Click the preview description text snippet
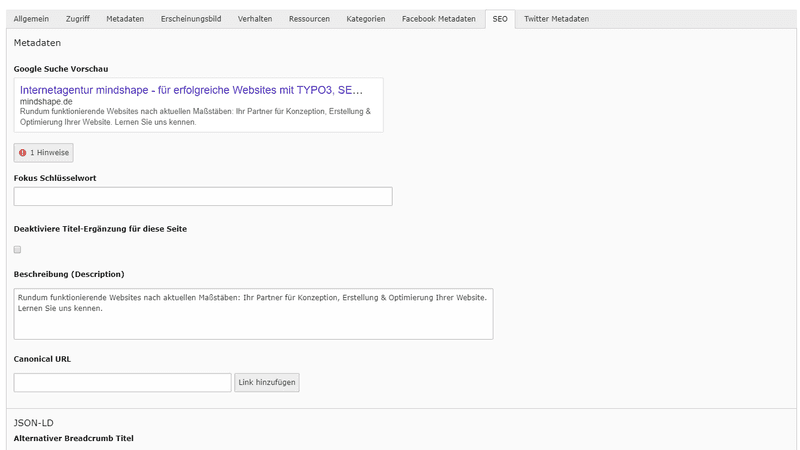 click(x=195, y=117)
